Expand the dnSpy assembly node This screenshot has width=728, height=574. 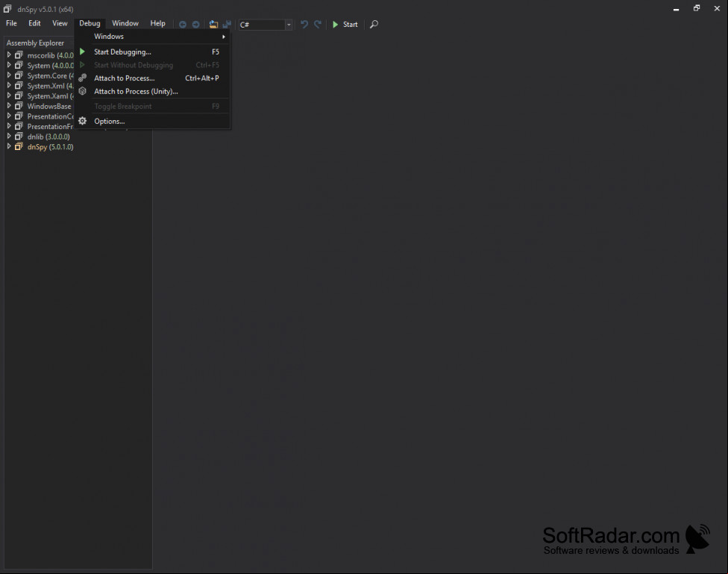[x=8, y=146]
